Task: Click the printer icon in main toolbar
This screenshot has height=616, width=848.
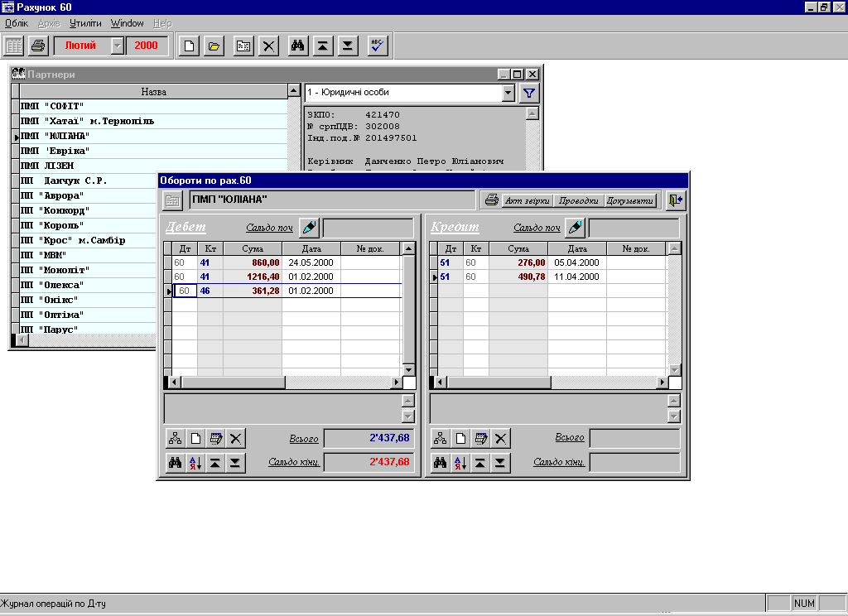Action: click(x=38, y=46)
